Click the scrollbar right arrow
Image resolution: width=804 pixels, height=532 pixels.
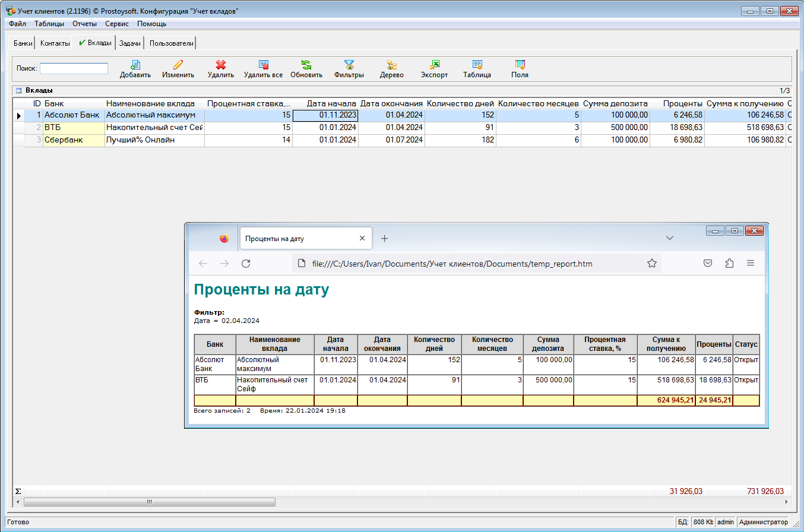coord(787,502)
